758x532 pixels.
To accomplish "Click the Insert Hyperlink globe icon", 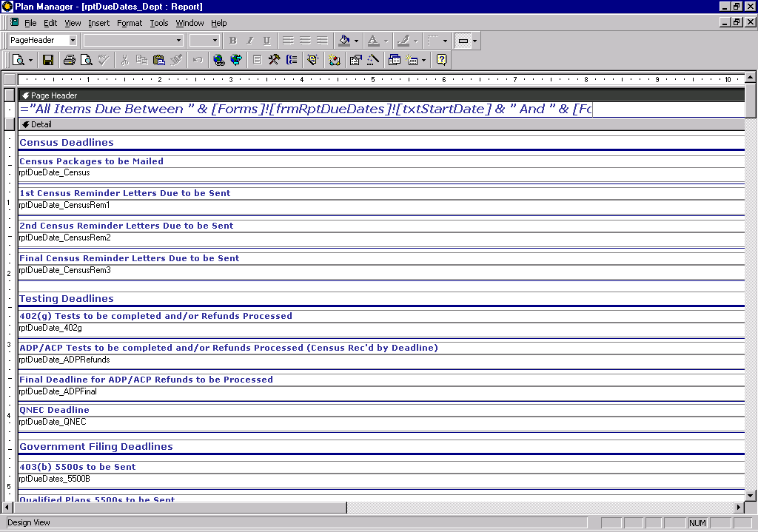I will pos(218,60).
